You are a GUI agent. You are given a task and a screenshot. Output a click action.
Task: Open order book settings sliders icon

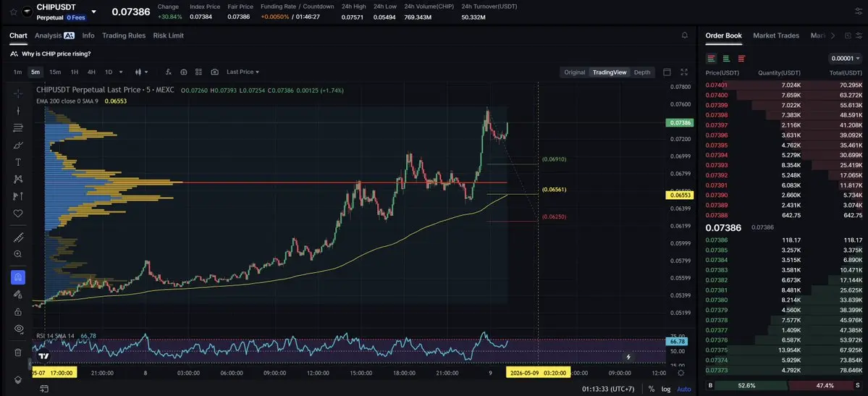pyautogui.click(x=859, y=35)
